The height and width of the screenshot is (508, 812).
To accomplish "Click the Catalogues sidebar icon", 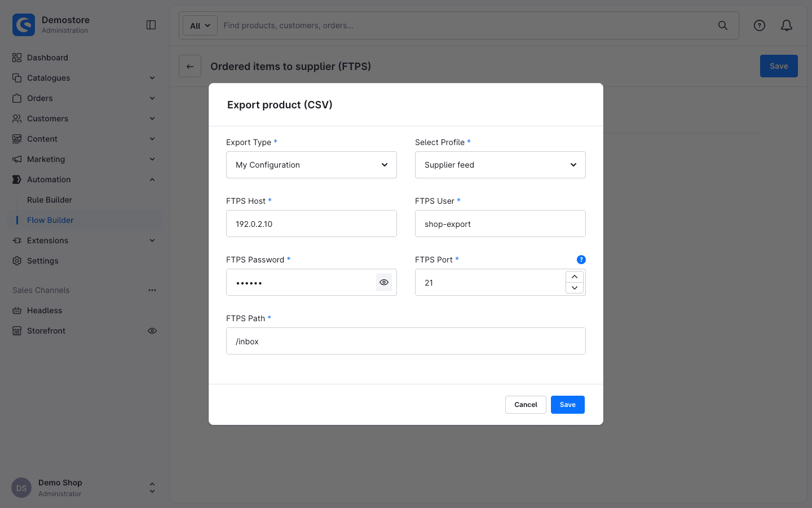I will tap(17, 78).
